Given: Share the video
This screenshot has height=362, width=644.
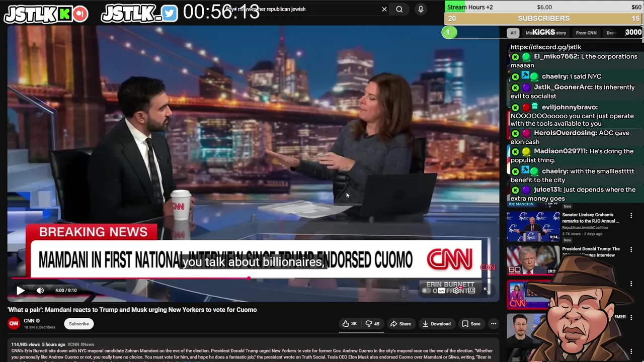Looking at the screenshot, I should point(400,324).
